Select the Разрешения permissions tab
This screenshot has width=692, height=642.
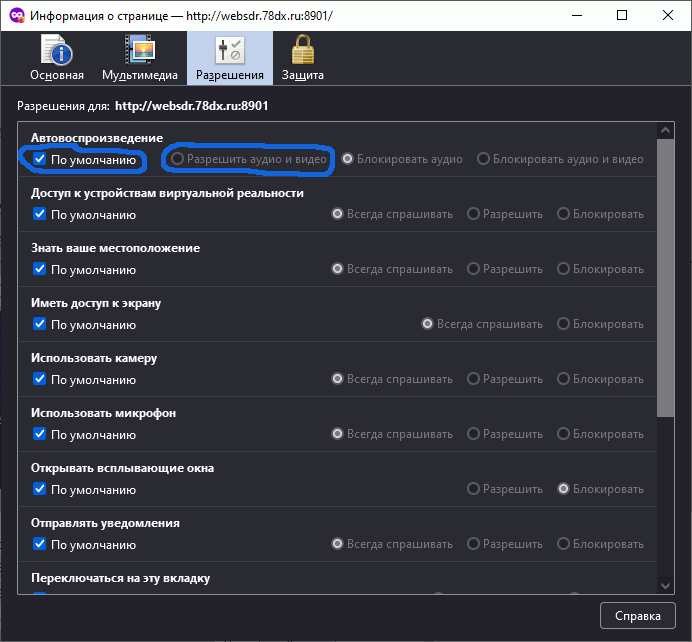[x=229, y=57]
